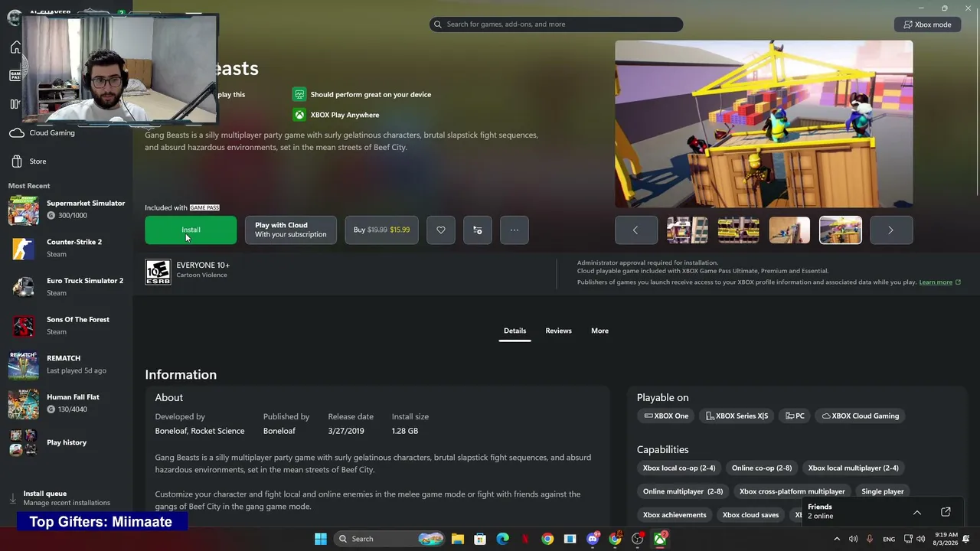Open Microsoft Edge from the taskbar

(502, 539)
